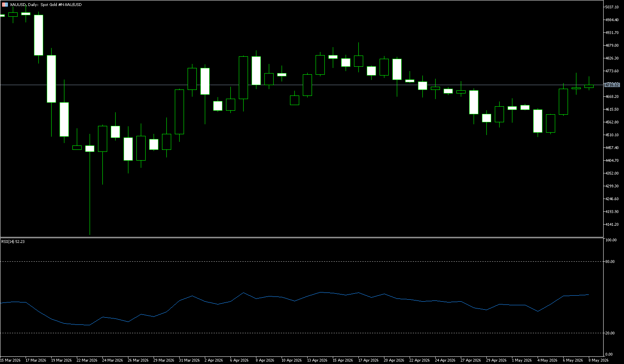
Task: Click the RSI(14) 52.23 indicator label
Action: click(13, 241)
